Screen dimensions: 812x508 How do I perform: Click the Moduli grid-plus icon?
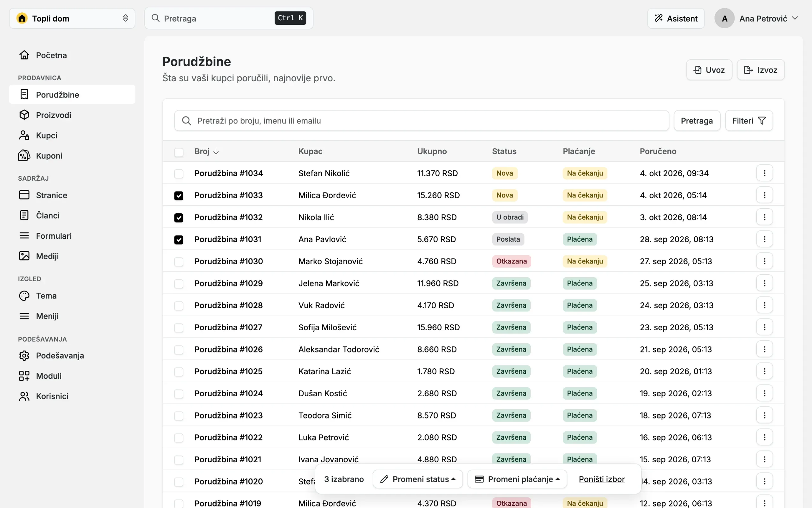(x=24, y=376)
